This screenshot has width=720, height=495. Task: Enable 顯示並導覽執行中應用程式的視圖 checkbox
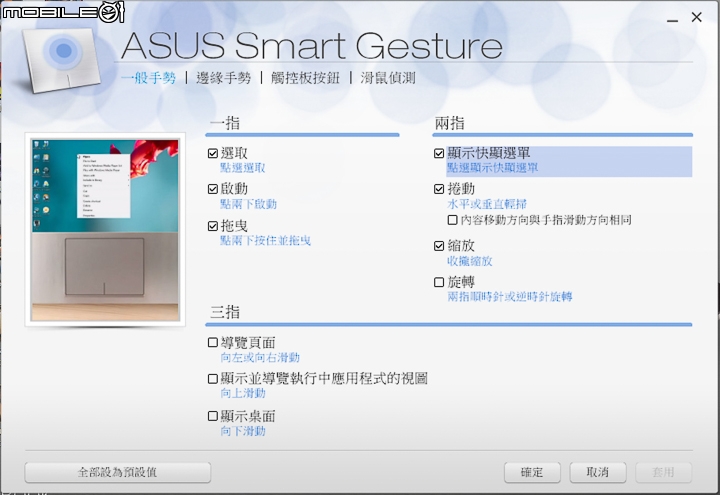(213, 379)
